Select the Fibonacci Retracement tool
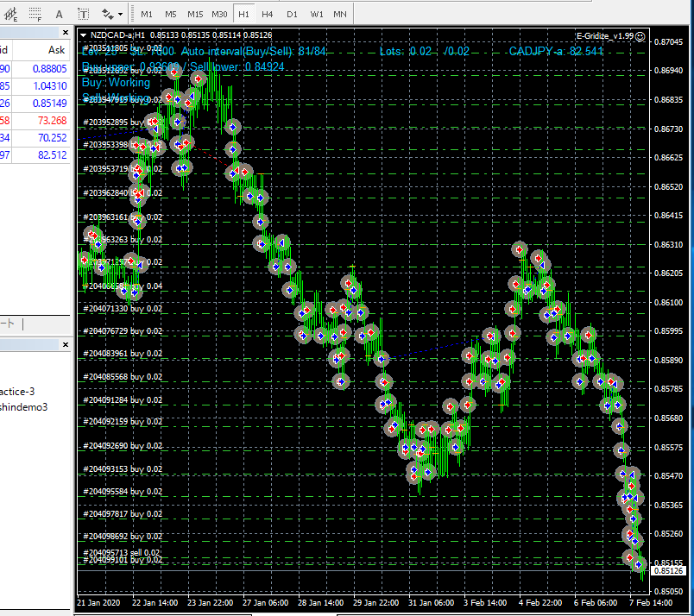The height and width of the screenshot is (616, 694). click(x=35, y=14)
